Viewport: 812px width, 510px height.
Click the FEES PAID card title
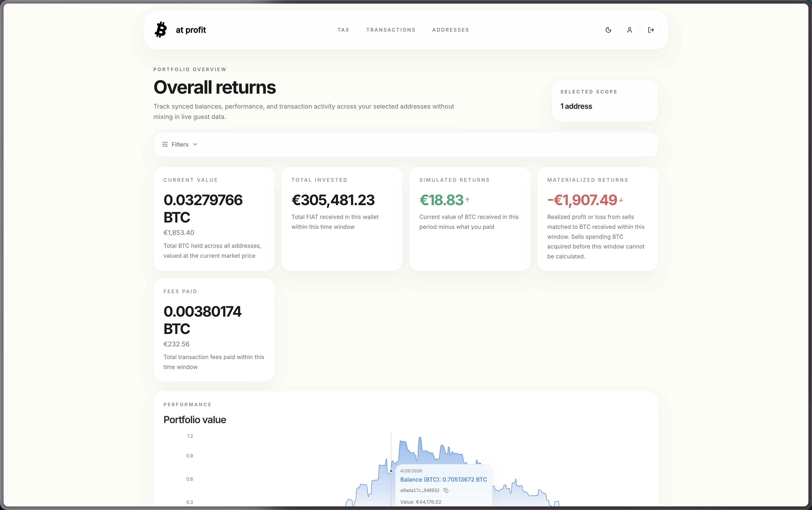pos(180,291)
